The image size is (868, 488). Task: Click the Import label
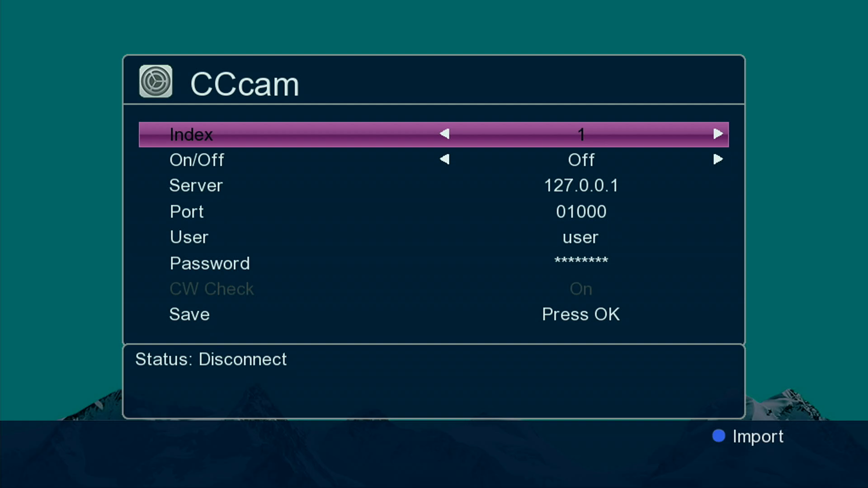[x=758, y=436]
